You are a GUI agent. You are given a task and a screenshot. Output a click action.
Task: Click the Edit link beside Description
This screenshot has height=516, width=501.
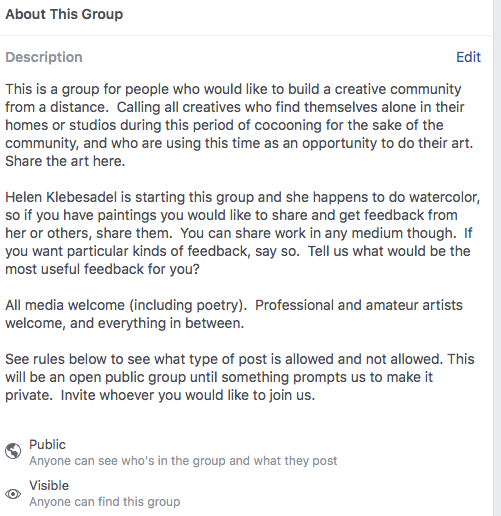(x=468, y=57)
